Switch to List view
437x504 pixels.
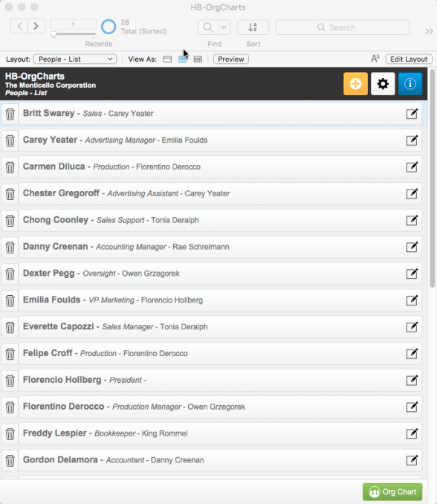pyautogui.click(x=183, y=59)
